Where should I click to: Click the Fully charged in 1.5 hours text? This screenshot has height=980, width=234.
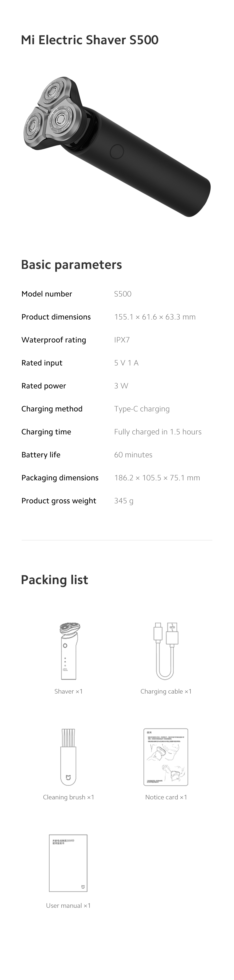[x=158, y=432]
